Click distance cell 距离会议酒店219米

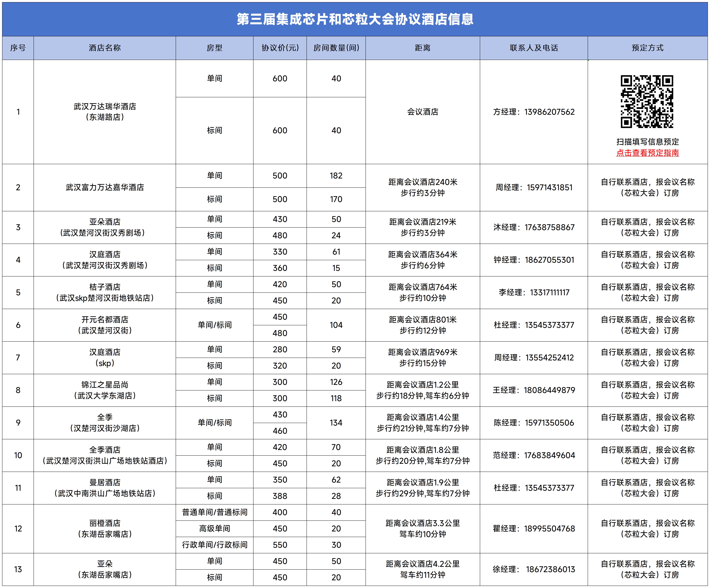pyautogui.click(x=423, y=228)
